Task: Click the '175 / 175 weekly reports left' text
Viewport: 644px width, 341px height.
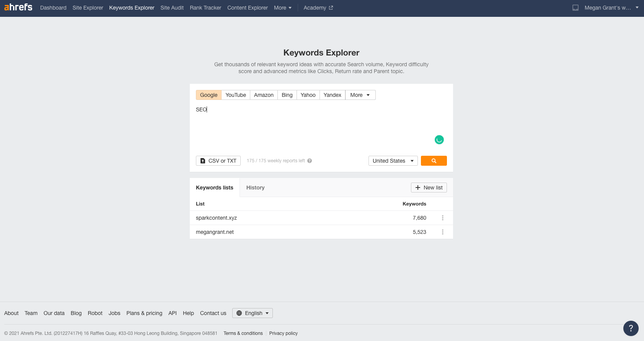Action: click(x=276, y=161)
